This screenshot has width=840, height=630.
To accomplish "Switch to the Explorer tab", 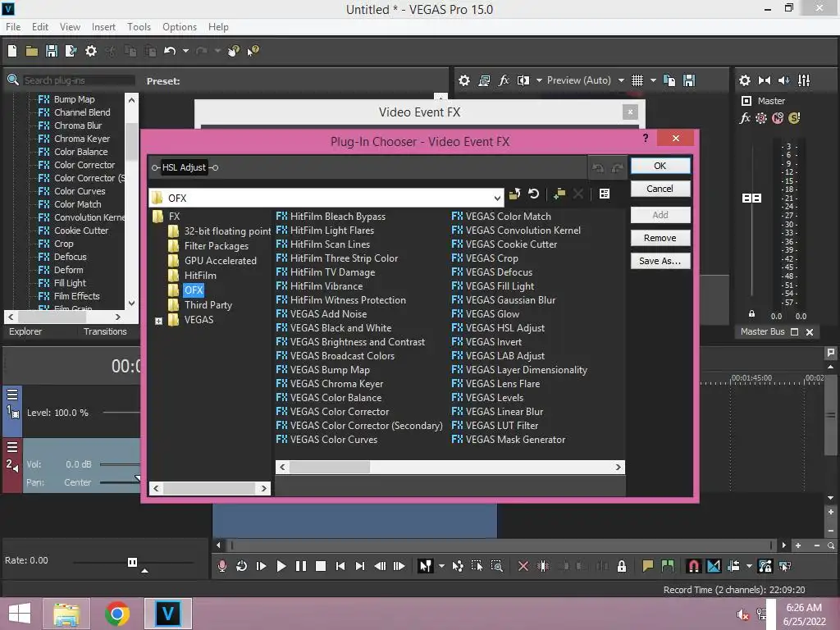I will [x=25, y=331].
